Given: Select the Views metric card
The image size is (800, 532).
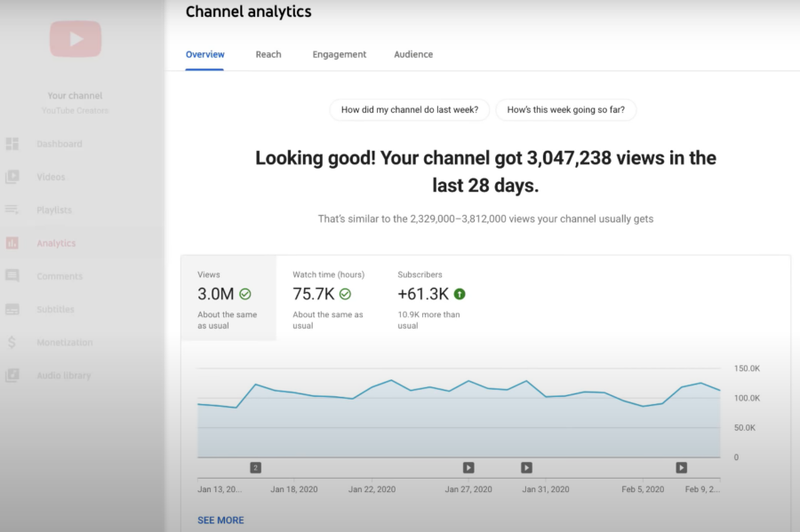Looking at the screenshot, I should click(228, 298).
